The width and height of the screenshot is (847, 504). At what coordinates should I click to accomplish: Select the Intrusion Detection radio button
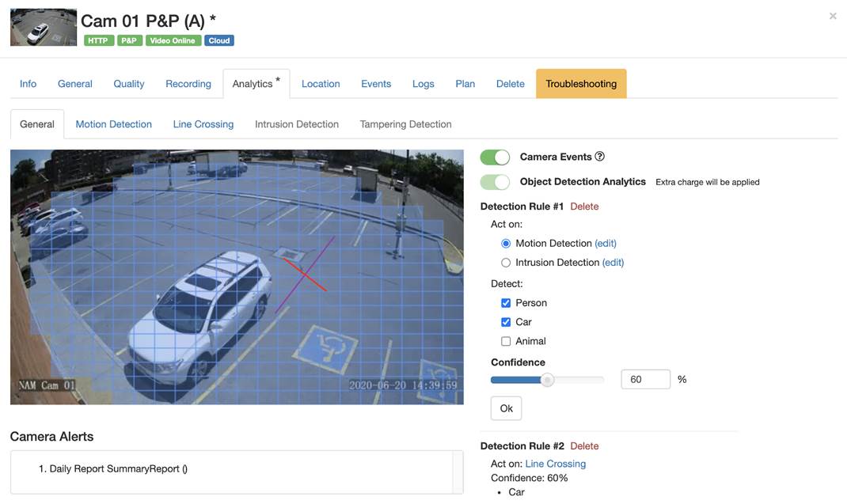505,263
